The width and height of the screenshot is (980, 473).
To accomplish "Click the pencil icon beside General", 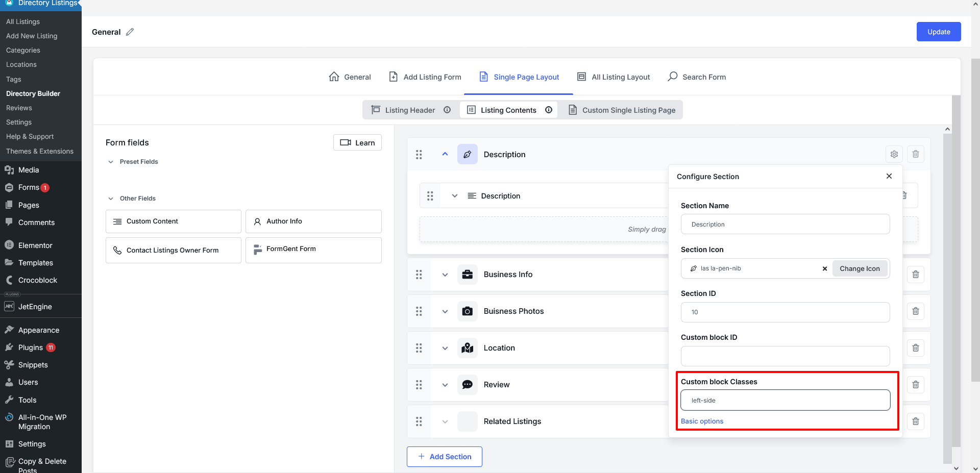I will (130, 32).
